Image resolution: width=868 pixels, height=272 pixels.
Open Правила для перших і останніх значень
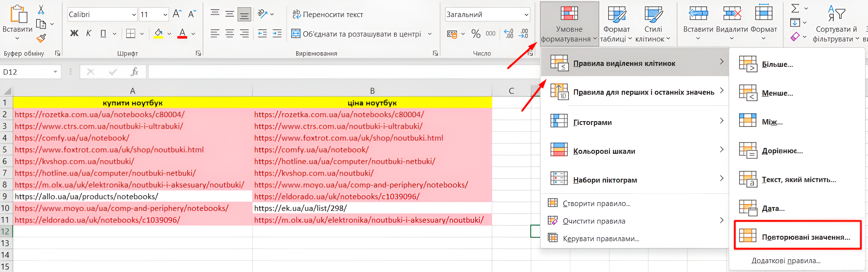[635, 91]
